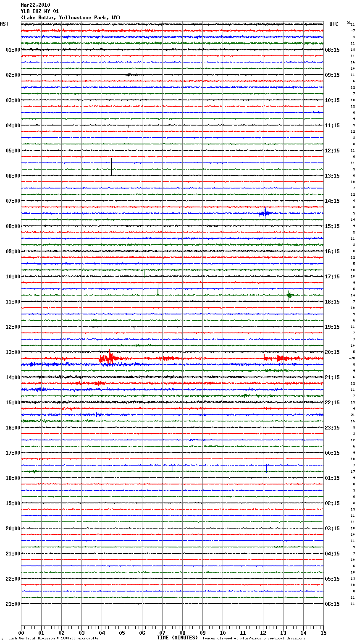
Task: Click minute 05 on the time axis
Action: pyautogui.click(x=122, y=633)
